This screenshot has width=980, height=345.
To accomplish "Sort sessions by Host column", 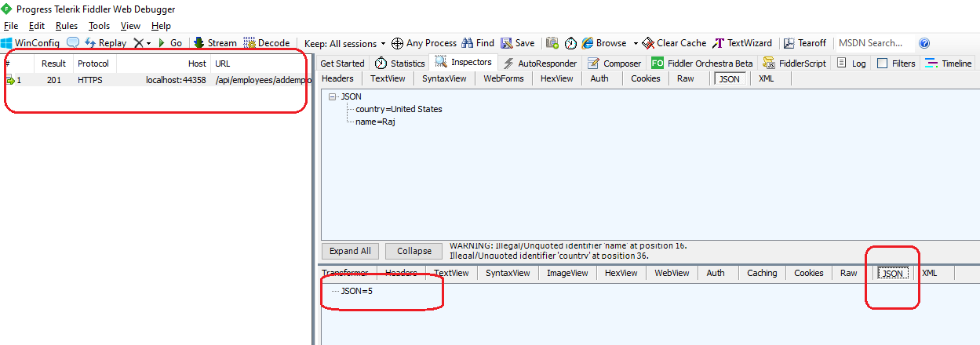I will pos(163,64).
